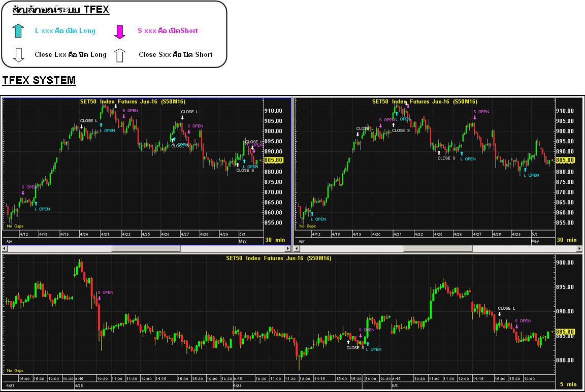Viewport: 585px width, 392px height.
Task: Click the 'May' month label in the top-left chart
Action: tap(243, 241)
